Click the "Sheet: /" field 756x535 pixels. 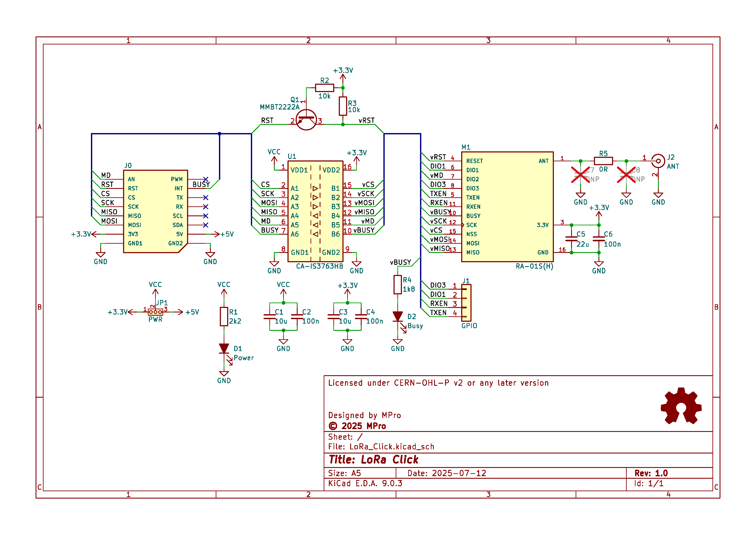tap(345, 437)
